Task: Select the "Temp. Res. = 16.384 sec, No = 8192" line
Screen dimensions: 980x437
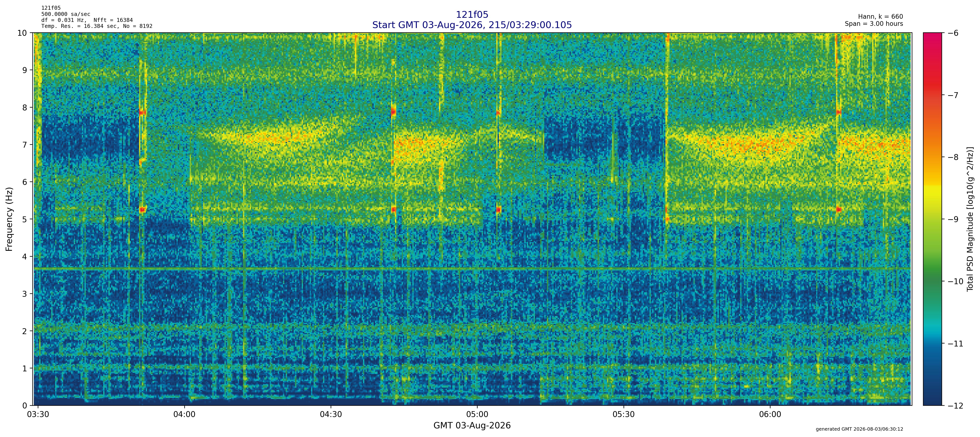Action: coord(97,26)
